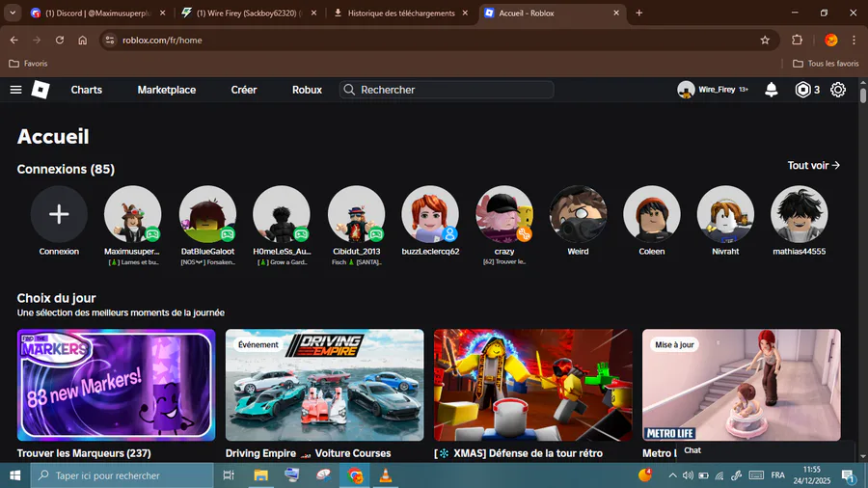Go back to previous page
The image size is (868, 488).
tap(14, 40)
